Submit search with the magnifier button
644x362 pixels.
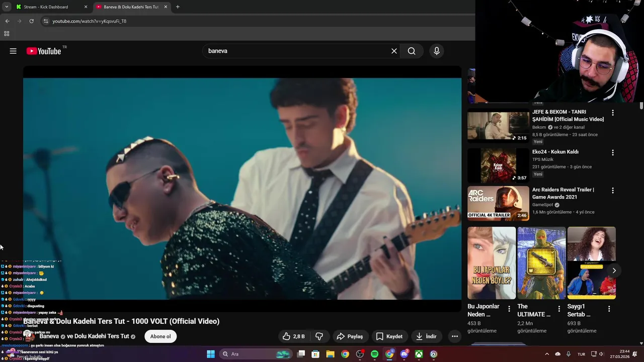click(x=412, y=51)
